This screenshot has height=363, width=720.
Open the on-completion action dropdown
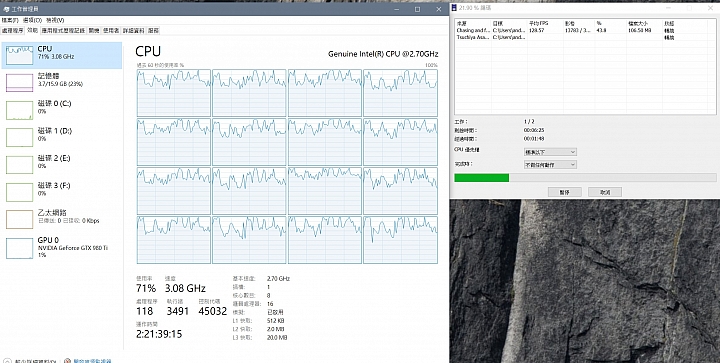click(550, 164)
